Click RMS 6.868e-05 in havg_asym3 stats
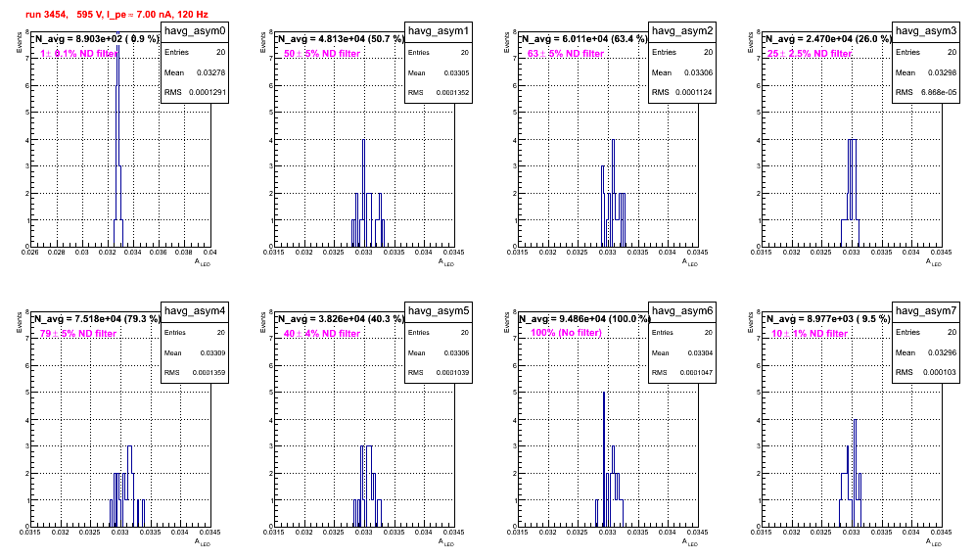Image resolution: width=975 pixels, height=560 pixels. (x=926, y=92)
